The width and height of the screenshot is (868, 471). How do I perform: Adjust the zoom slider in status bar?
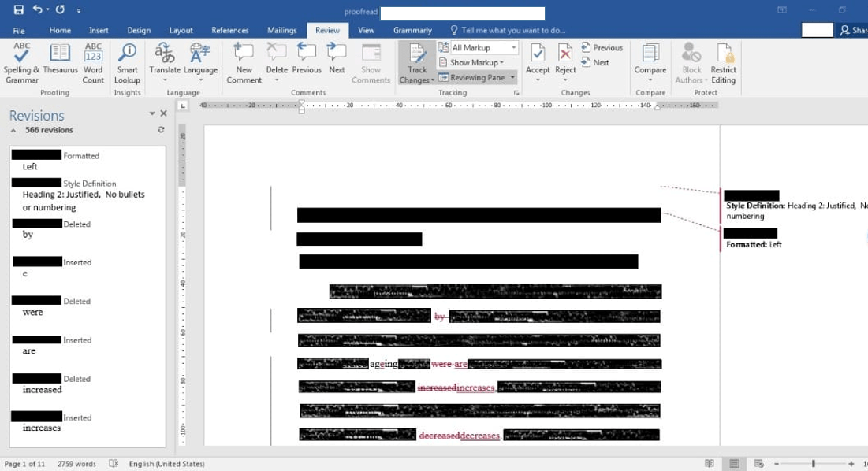(x=813, y=464)
